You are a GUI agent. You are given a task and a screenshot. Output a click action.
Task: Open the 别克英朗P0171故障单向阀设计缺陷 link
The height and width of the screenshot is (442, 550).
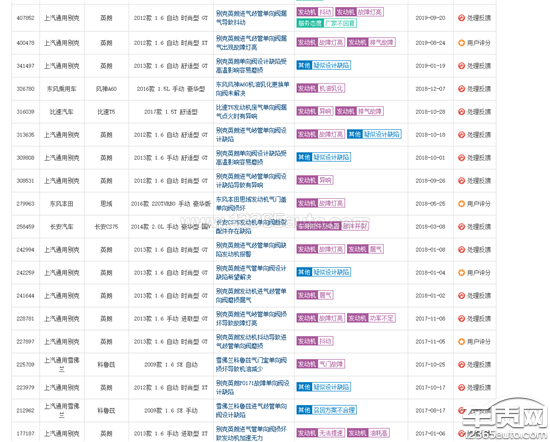(x=252, y=387)
